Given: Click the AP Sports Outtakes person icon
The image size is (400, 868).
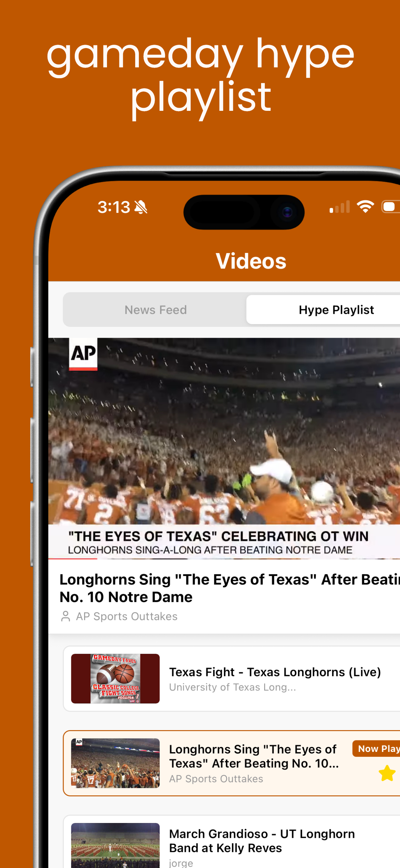Looking at the screenshot, I should tap(65, 616).
